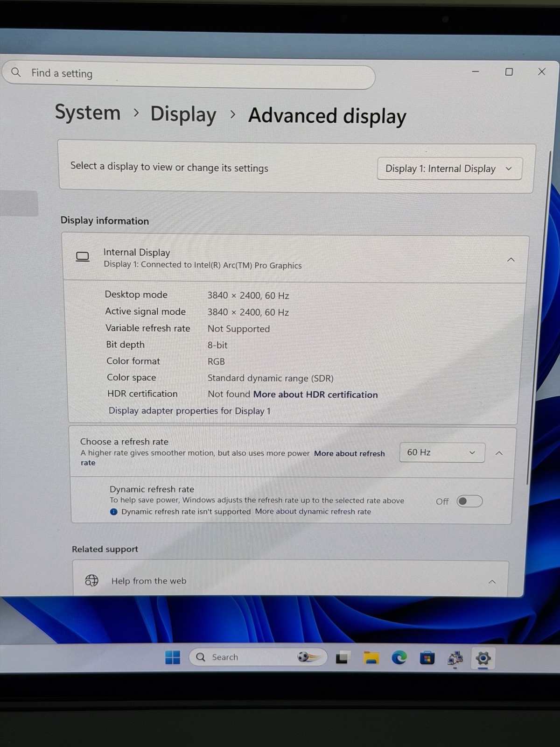Click the Settings gear icon on taskbar
This screenshot has height=747, width=560.
(x=483, y=658)
